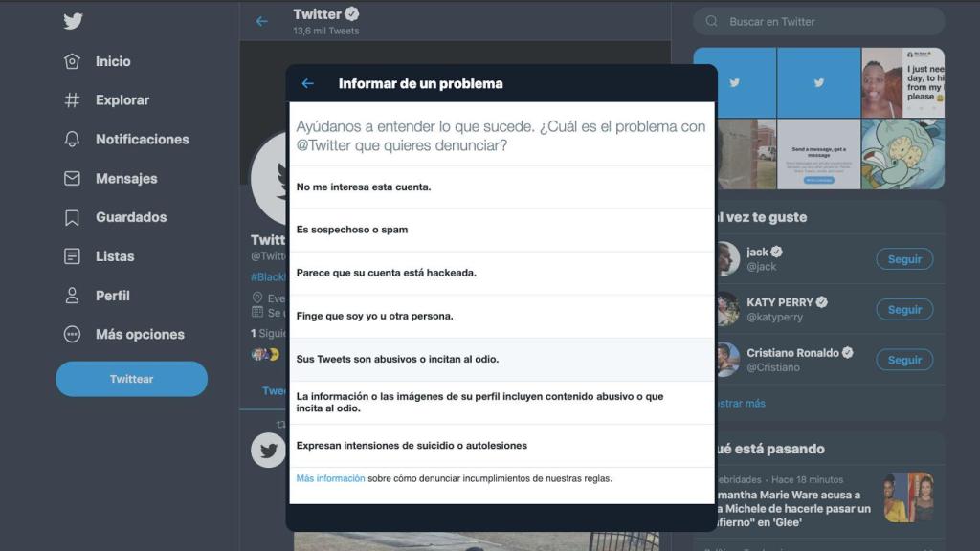Click Katy Perry's profile avatar

pos(727,309)
